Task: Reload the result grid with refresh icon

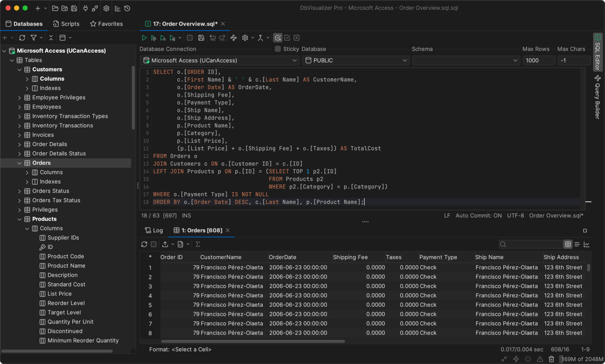Action: tap(144, 244)
